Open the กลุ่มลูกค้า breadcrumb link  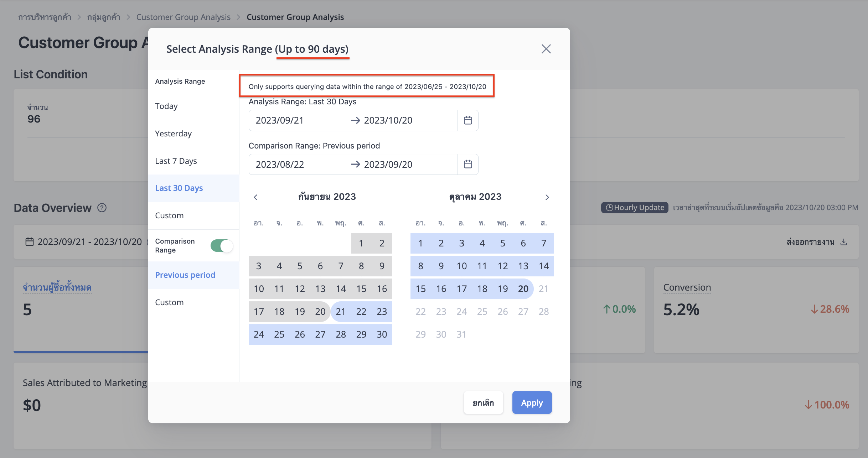click(104, 17)
